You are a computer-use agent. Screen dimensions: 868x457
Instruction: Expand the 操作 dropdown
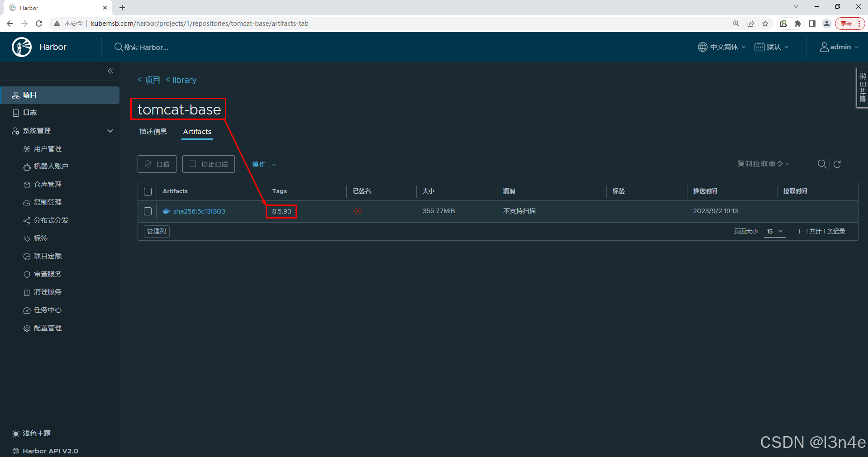[263, 164]
